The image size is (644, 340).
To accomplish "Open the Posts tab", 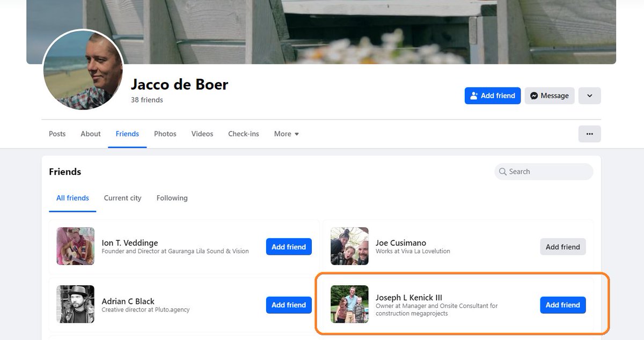I will (57, 134).
